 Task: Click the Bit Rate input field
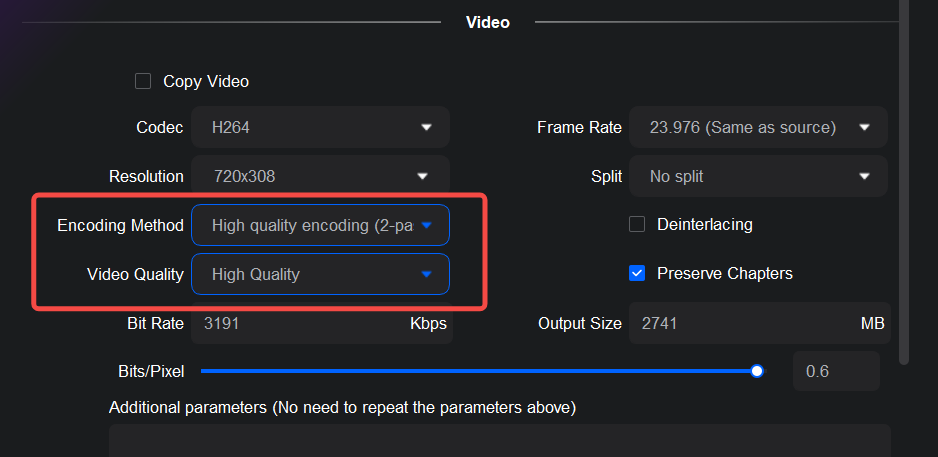pos(300,324)
